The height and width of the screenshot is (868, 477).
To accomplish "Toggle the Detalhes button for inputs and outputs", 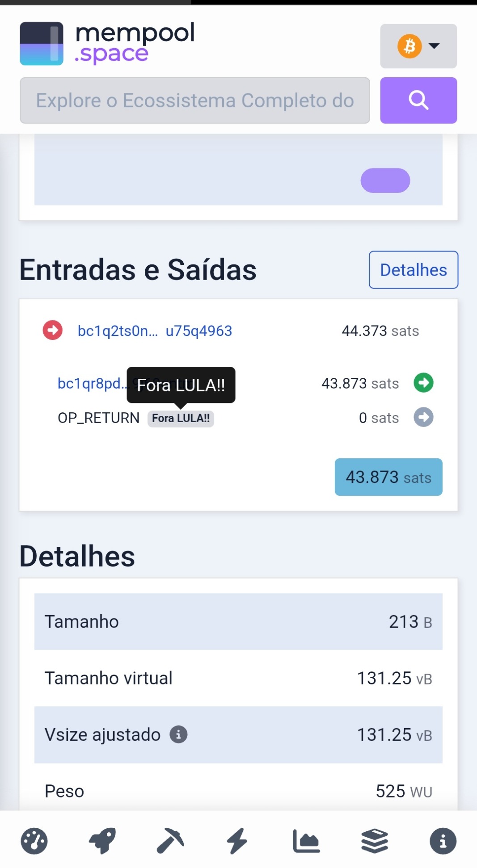I will pyautogui.click(x=413, y=270).
